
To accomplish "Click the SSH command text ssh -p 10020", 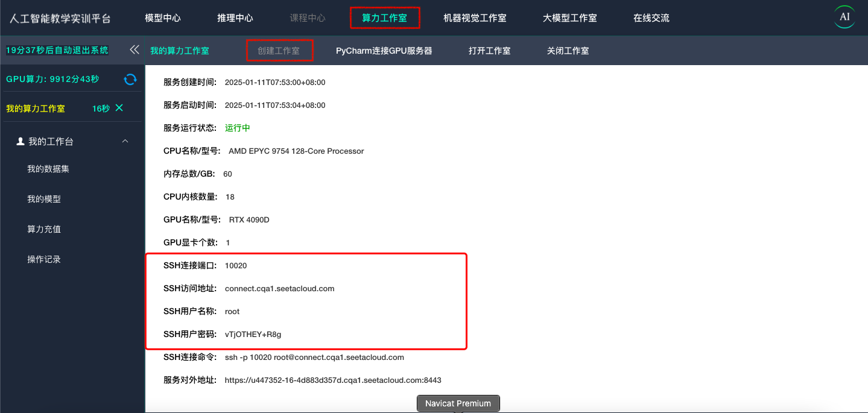I will (314, 358).
